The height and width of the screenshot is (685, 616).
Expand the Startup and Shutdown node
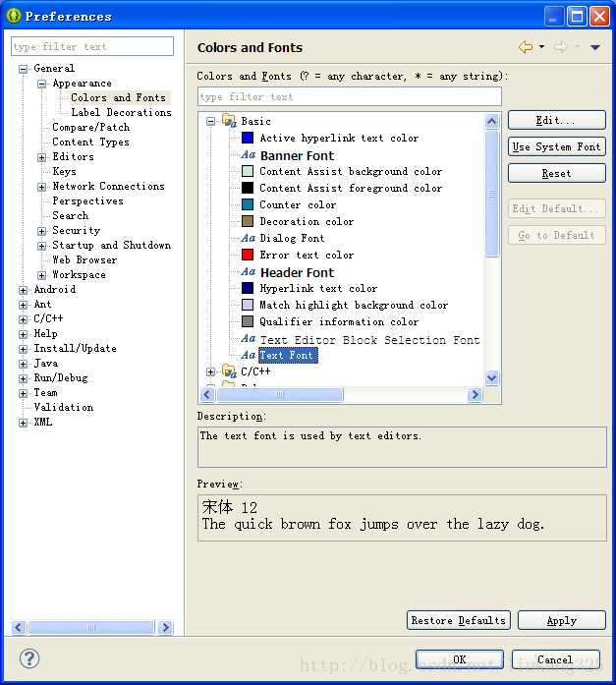pyautogui.click(x=42, y=246)
